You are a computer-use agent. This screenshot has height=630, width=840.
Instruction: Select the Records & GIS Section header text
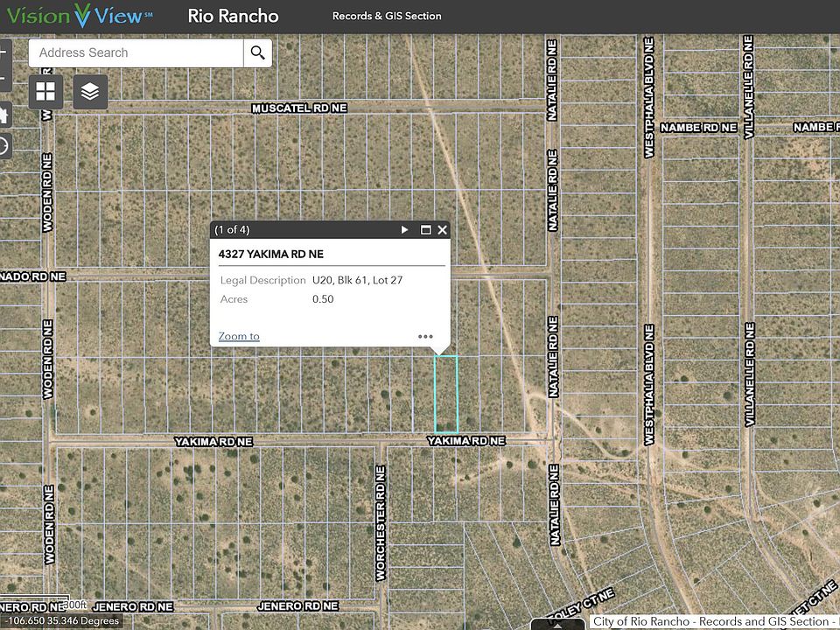[x=387, y=16]
